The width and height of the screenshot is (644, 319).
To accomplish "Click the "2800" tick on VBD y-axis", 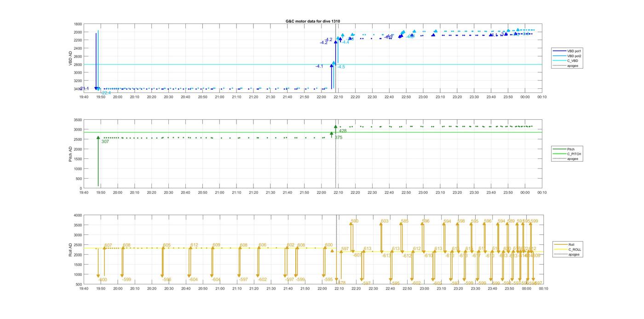I will (x=78, y=64).
